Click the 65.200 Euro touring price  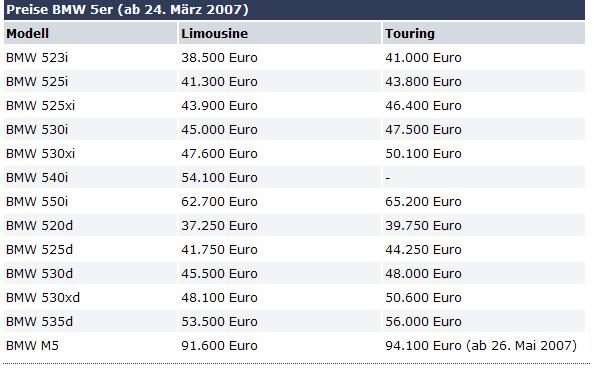click(424, 202)
